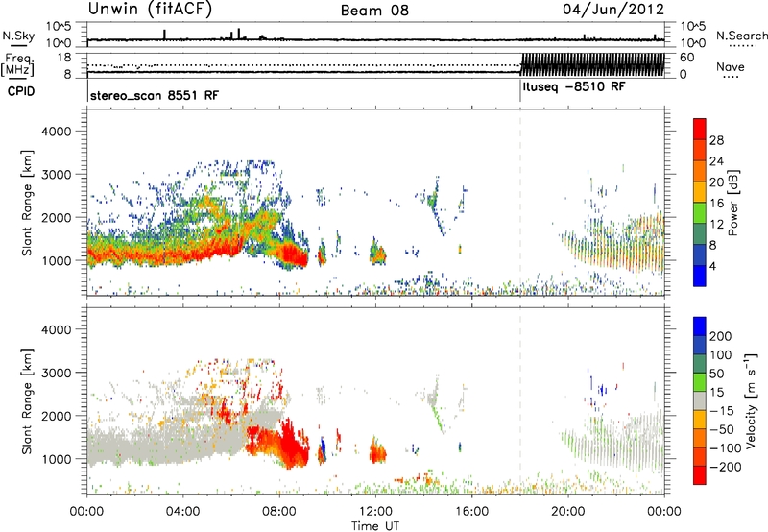Click the date '04/Jun/2012'
The image size is (768, 532).
(x=613, y=10)
